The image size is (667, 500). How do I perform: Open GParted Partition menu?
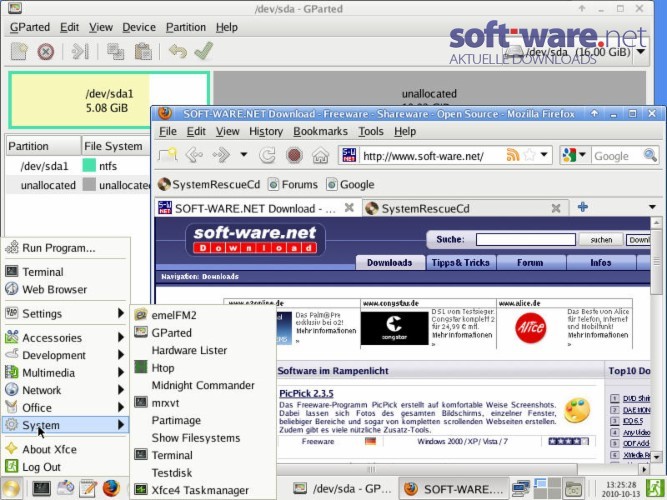[x=186, y=27]
